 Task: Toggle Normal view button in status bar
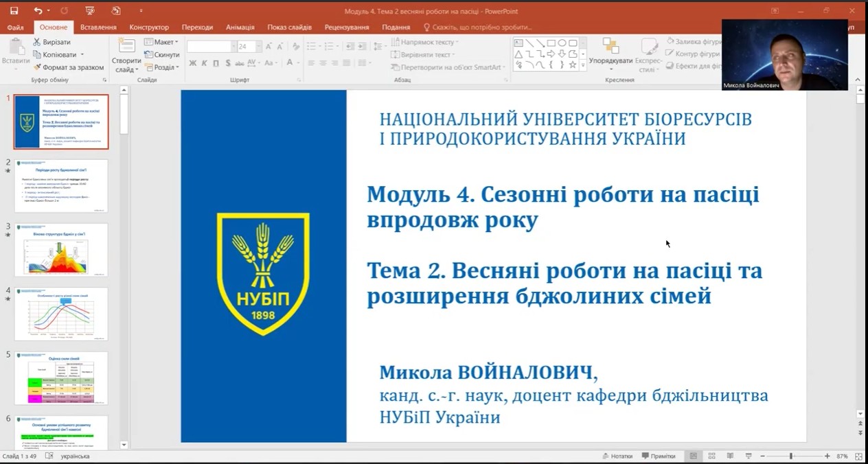click(x=694, y=456)
